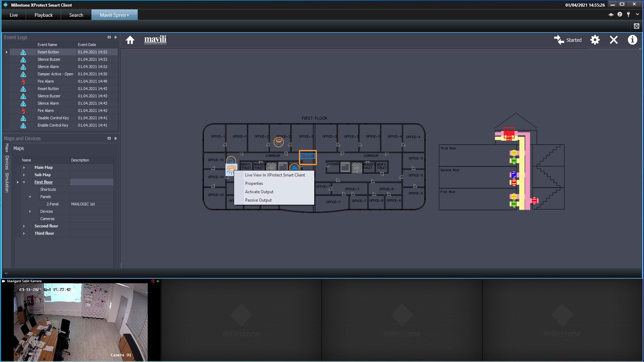Switch to the Live tab
This screenshot has width=644, height=362.
14,15
